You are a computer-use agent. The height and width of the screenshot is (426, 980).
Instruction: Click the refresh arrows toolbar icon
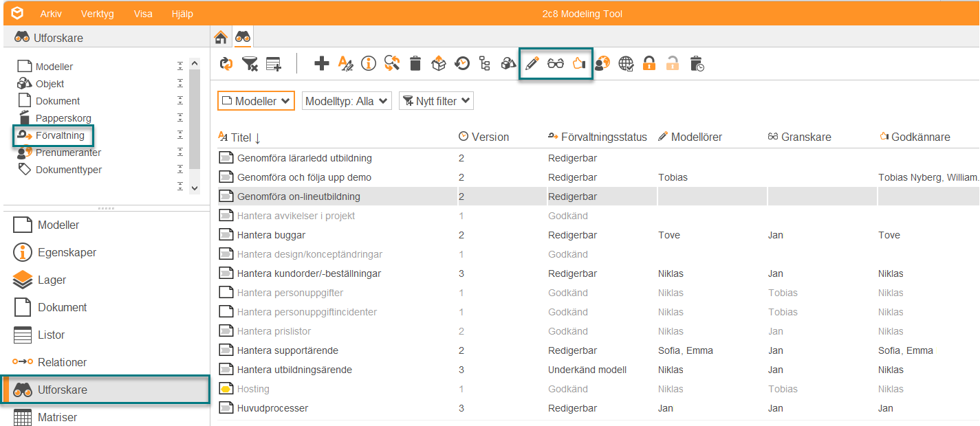(226, 64)
